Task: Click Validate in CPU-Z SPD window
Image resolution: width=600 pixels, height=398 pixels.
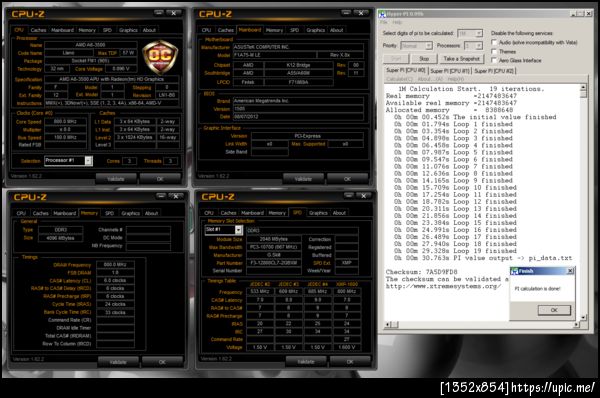Action: click(x=306, y=361)
